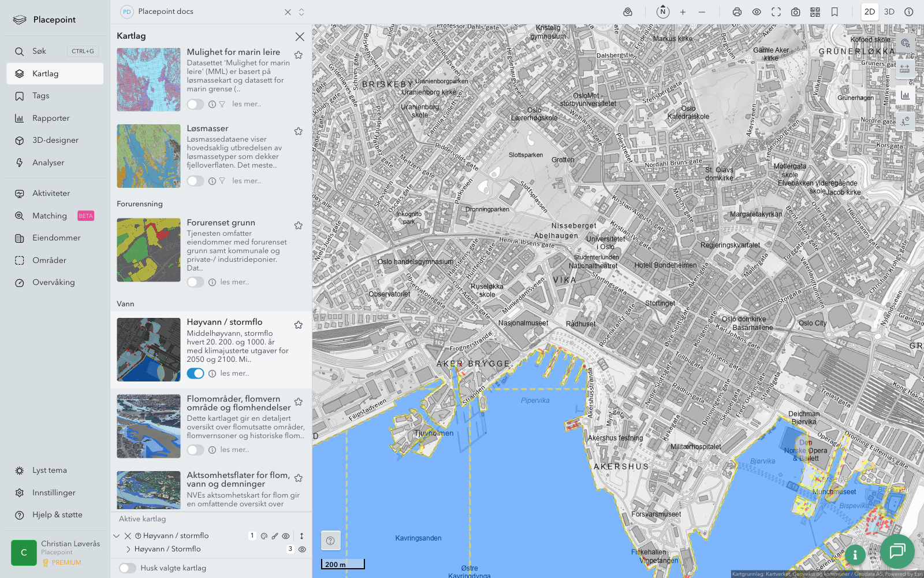Favorite the Løsmasser layer with star
The height and width of the screenshot is (578, 924).
click(x=299, y=132)
